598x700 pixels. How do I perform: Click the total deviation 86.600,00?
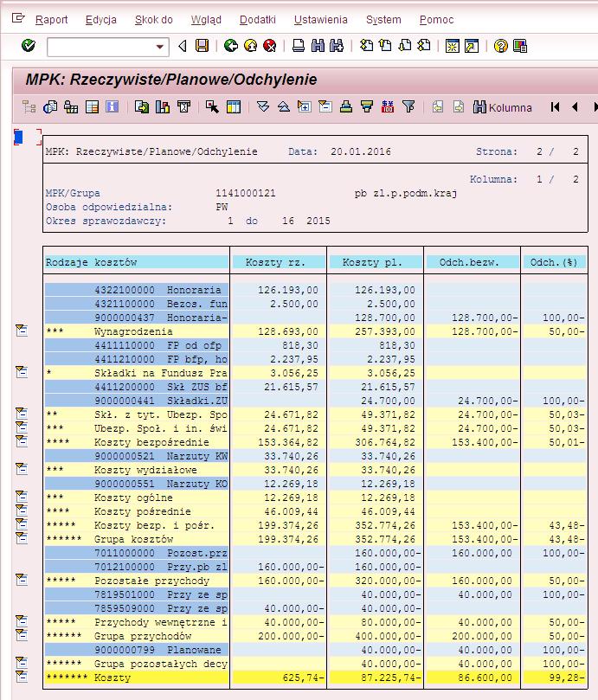coord(485,678)
